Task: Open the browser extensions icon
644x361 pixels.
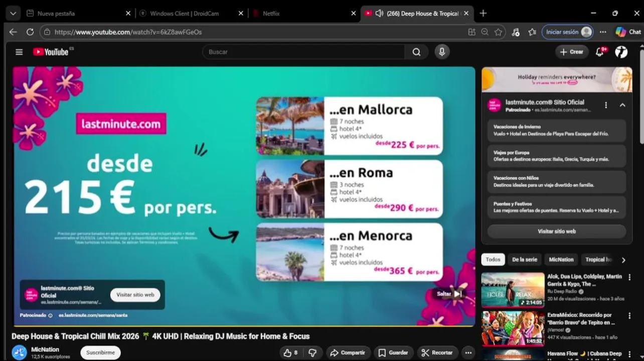Action: [516, 32]
